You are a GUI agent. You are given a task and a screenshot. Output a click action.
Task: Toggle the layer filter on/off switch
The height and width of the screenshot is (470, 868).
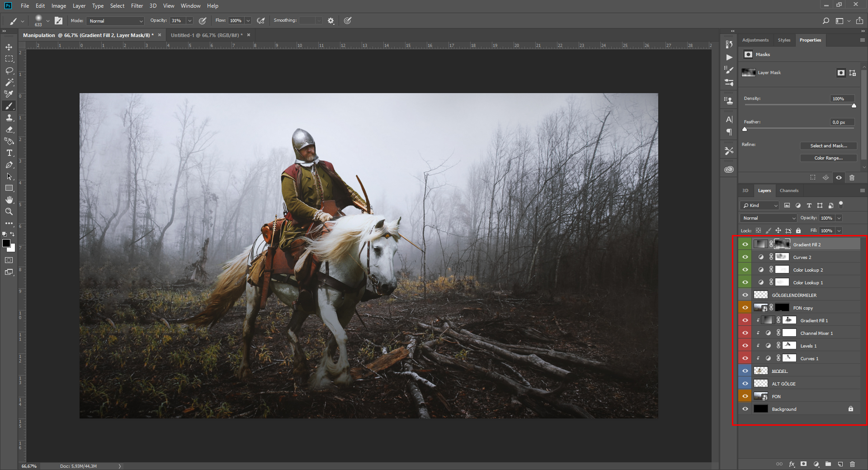[x=841, y=204]
